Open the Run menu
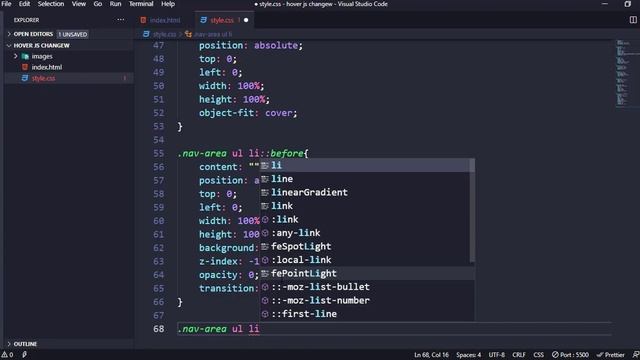The width and height of the screenshot is (640, 360). [x=115, y=4]
